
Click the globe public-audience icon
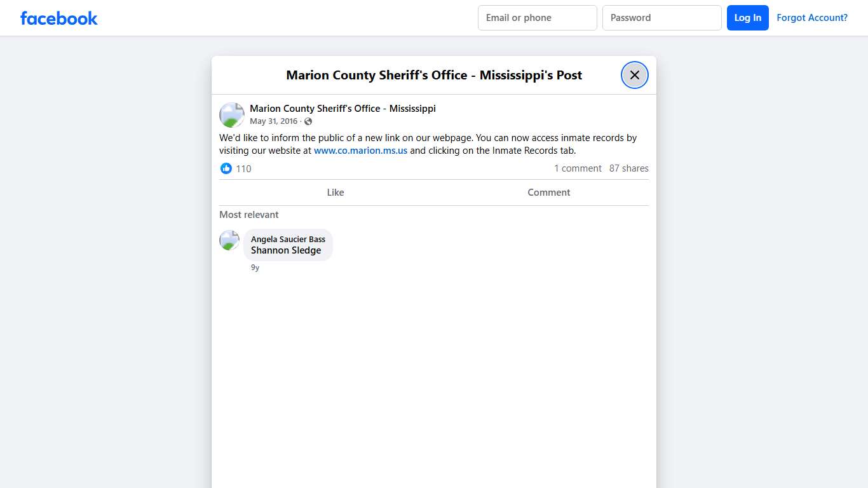point(308,121)
